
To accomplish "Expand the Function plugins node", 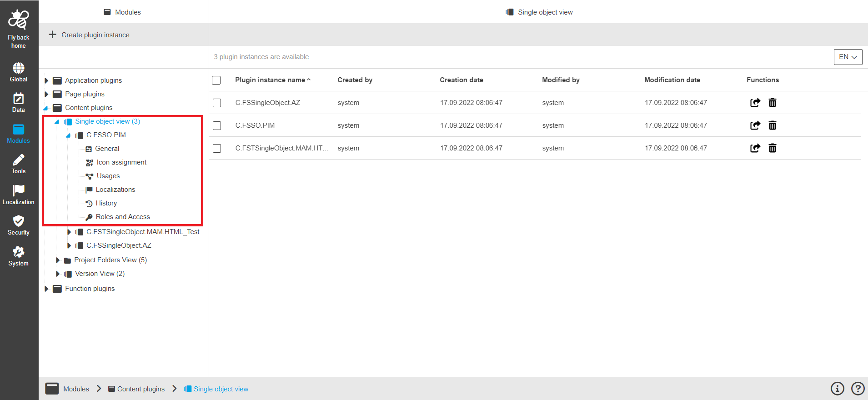I will click(46, 289).
